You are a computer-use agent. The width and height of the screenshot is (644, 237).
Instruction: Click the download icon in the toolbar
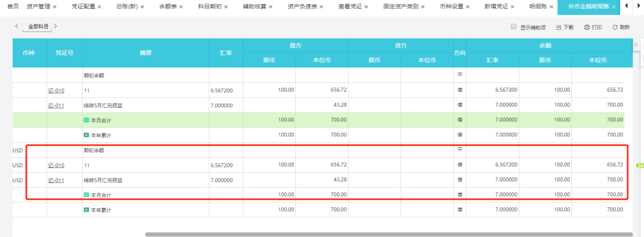[559, 27]
